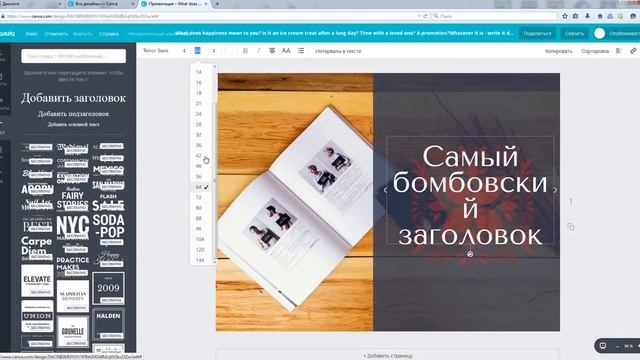Viewport: 640px width, 360px height.
Task: Choose the HALDEN text template
Action: tap(108, 324)
